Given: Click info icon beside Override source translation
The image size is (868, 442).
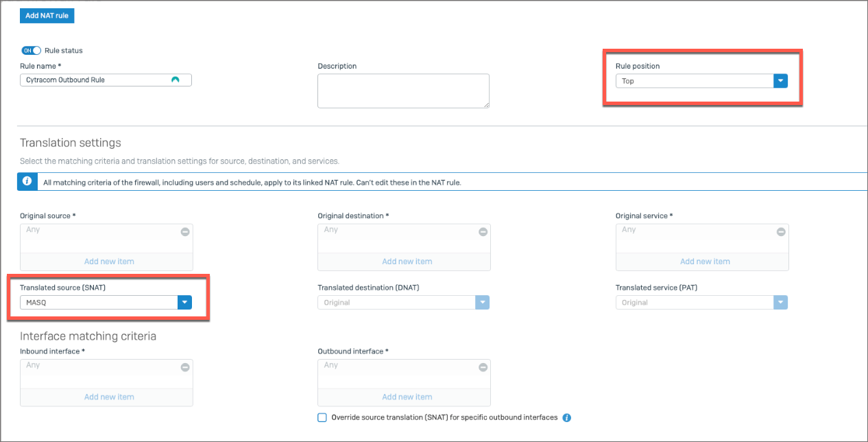Looking at the screenshot, I should pos(567,417).
